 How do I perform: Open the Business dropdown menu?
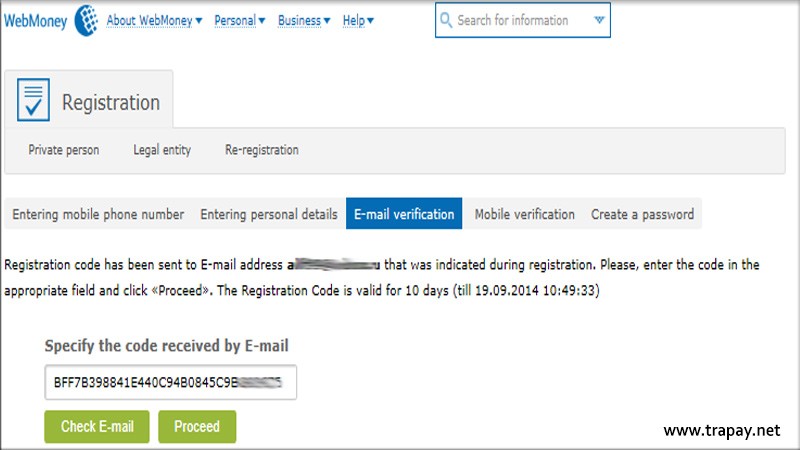(x=304, y=20)
